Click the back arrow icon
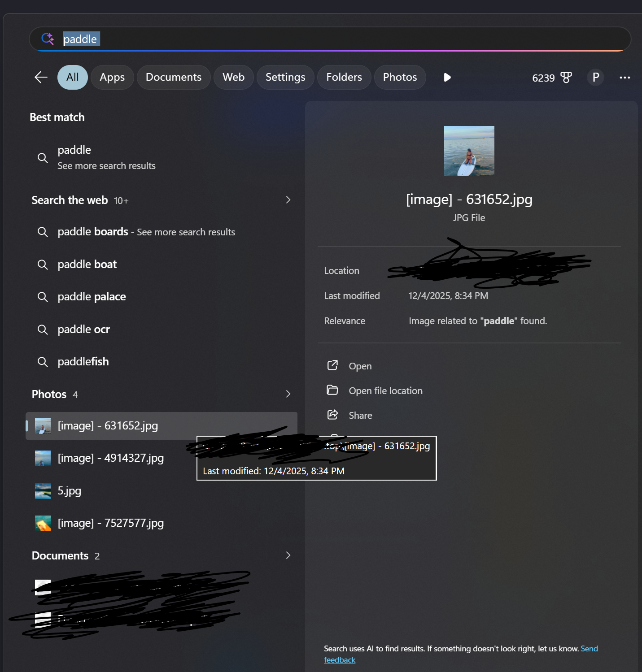Image resolution: width=642 pixels, height=672 pixels. [x=41, y=77]
